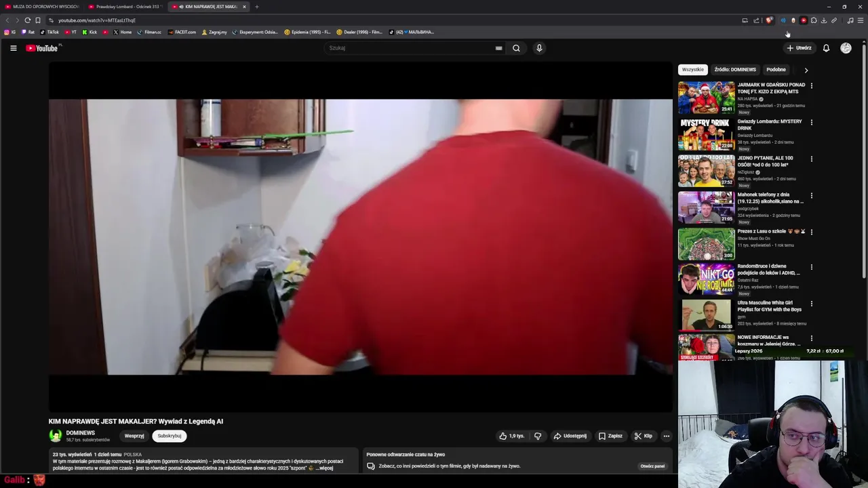Open options for Prezes z Lasu video

tap(811, 232)
